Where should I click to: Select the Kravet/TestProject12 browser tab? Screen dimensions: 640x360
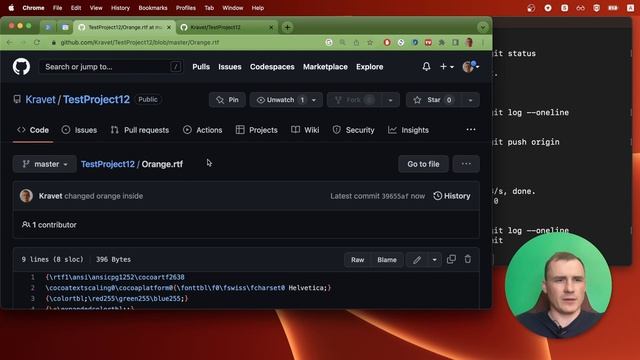[228, 27]
